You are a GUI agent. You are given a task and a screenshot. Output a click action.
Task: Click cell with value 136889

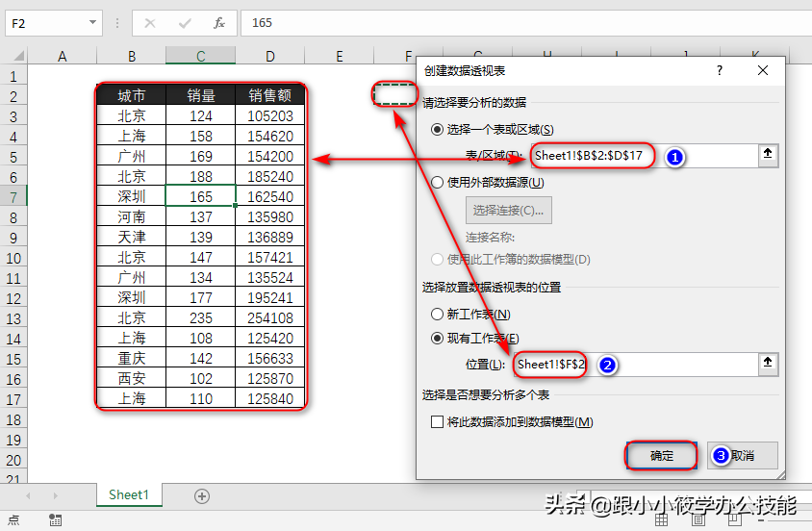(269, 237)
